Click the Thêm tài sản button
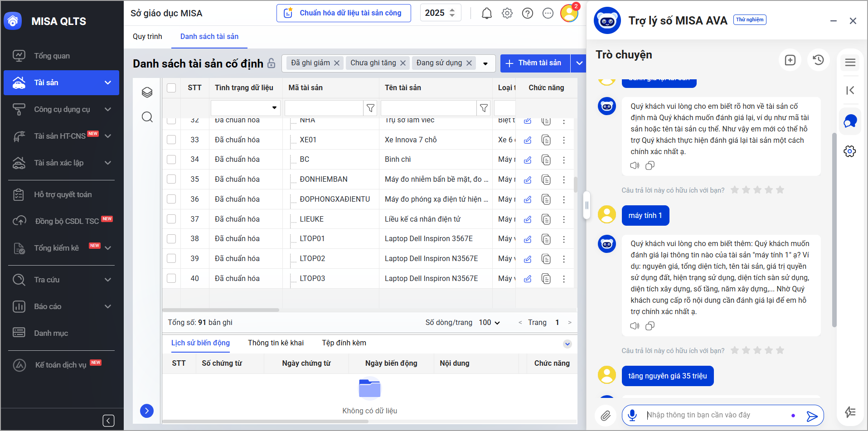The image size is (868, 431). (535, 63)
